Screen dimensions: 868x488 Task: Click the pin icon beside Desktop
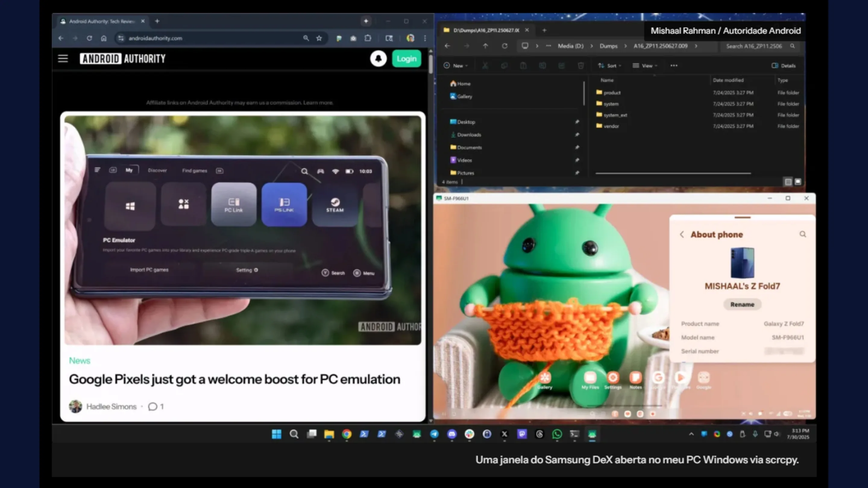pos(577,122)
